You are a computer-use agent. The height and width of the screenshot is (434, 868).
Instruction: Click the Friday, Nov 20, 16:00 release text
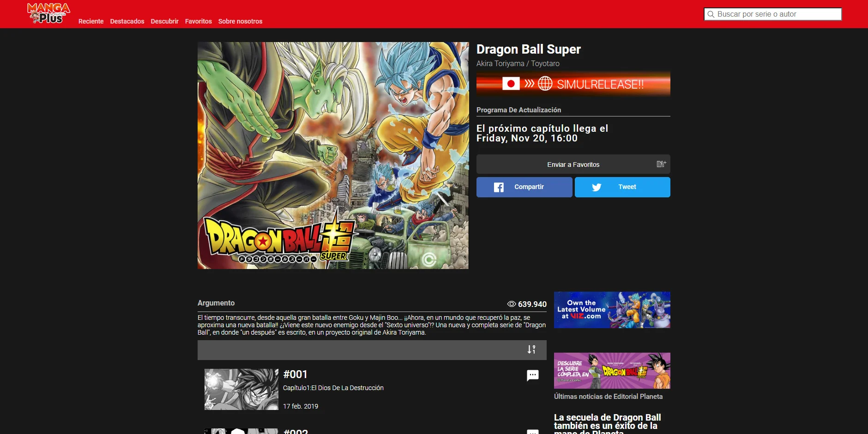[527, 138]
